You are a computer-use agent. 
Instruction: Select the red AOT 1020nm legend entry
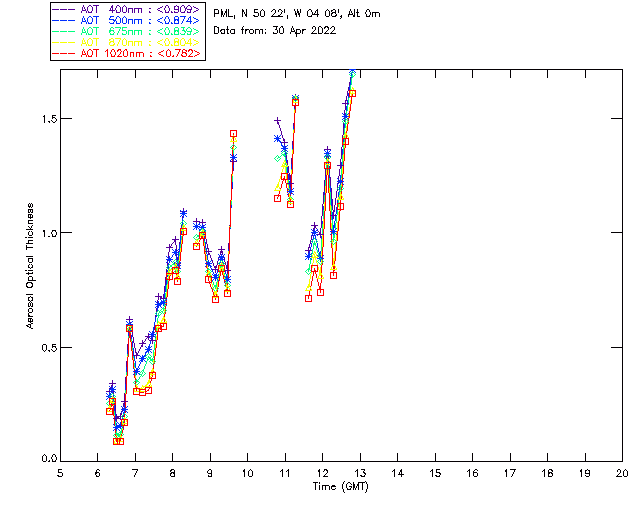126,53
